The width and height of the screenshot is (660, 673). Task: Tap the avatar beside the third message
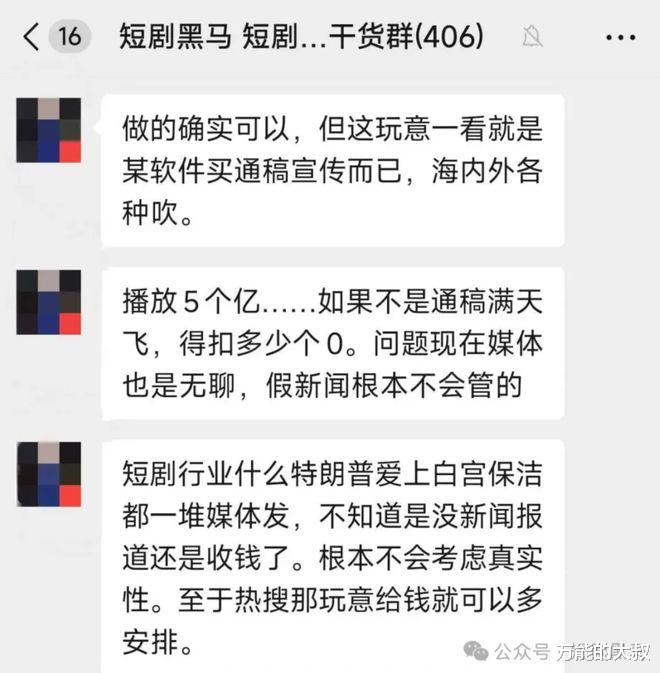point(48,474)
